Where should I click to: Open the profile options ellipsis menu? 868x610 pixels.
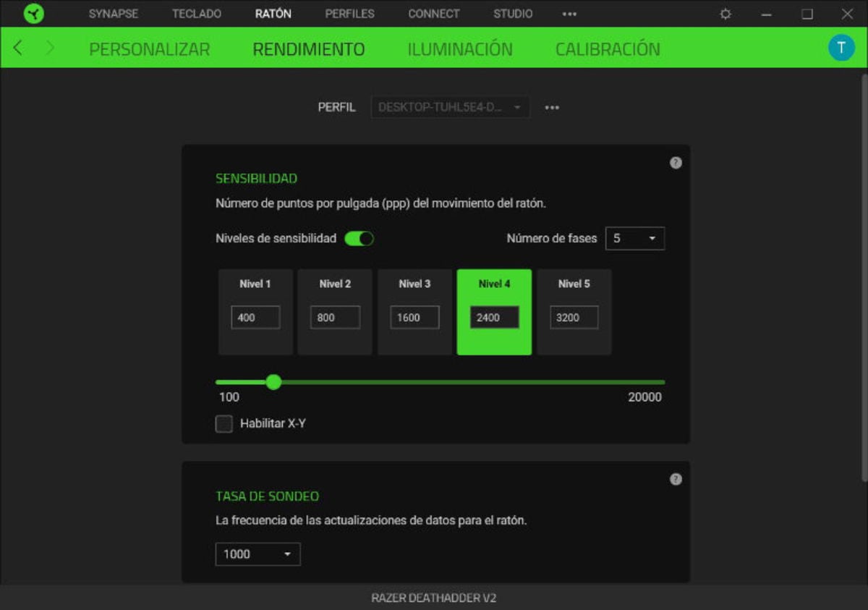[x=552, y=106]
